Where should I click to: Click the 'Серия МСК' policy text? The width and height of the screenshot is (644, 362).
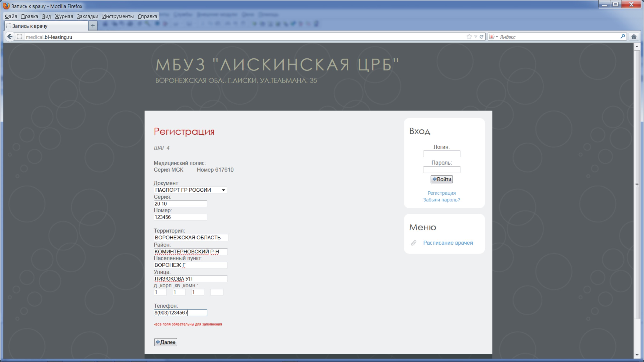coord(168,170)
